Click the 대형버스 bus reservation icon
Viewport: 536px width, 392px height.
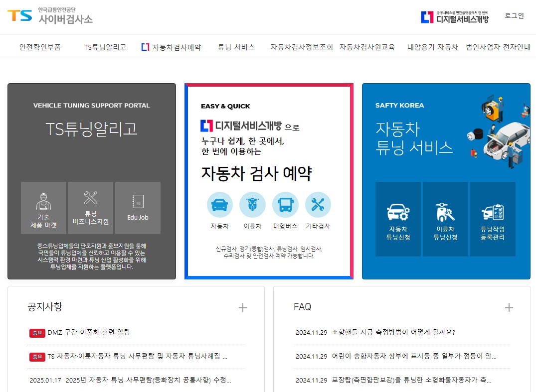click(285, 204)
